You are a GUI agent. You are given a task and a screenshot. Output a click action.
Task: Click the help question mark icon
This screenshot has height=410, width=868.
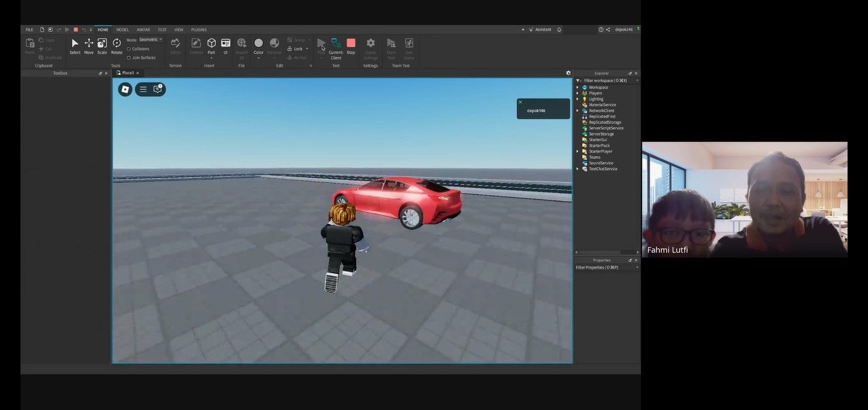[601, 29]
